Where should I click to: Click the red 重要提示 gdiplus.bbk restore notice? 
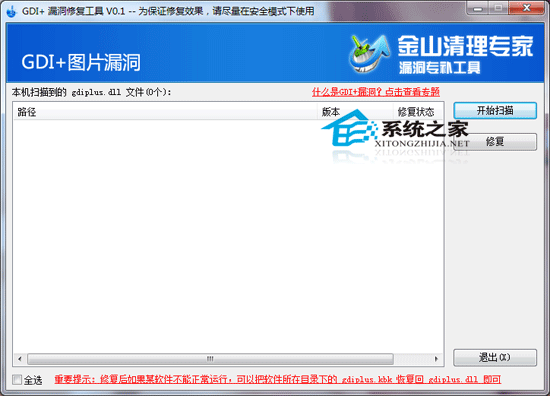click(277, 379)
